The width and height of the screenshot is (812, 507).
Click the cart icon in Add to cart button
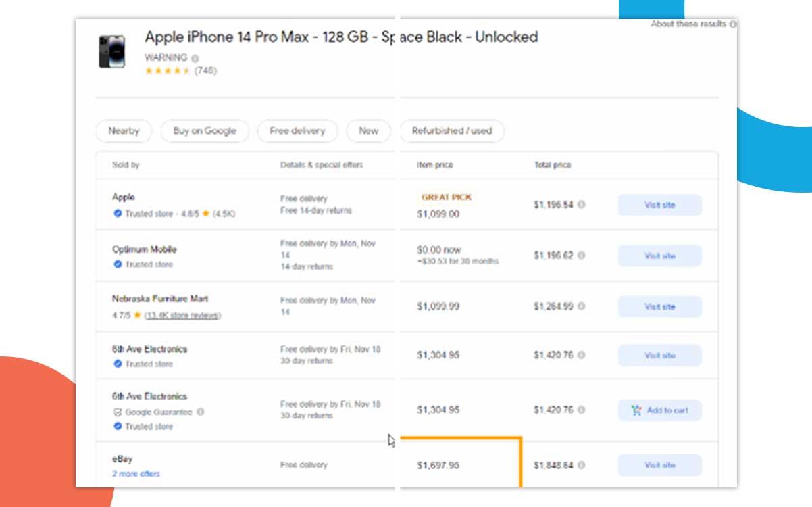[636, 410]
